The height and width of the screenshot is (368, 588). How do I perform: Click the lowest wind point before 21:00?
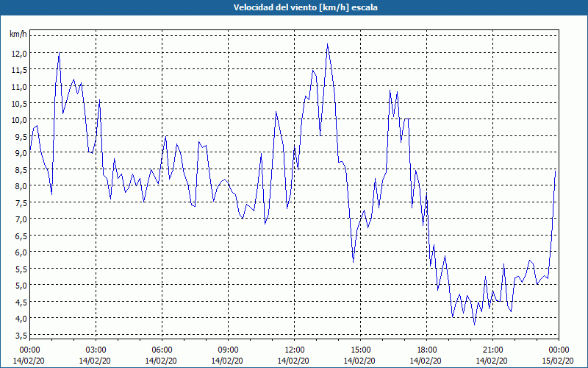click(x=474, y=325)
